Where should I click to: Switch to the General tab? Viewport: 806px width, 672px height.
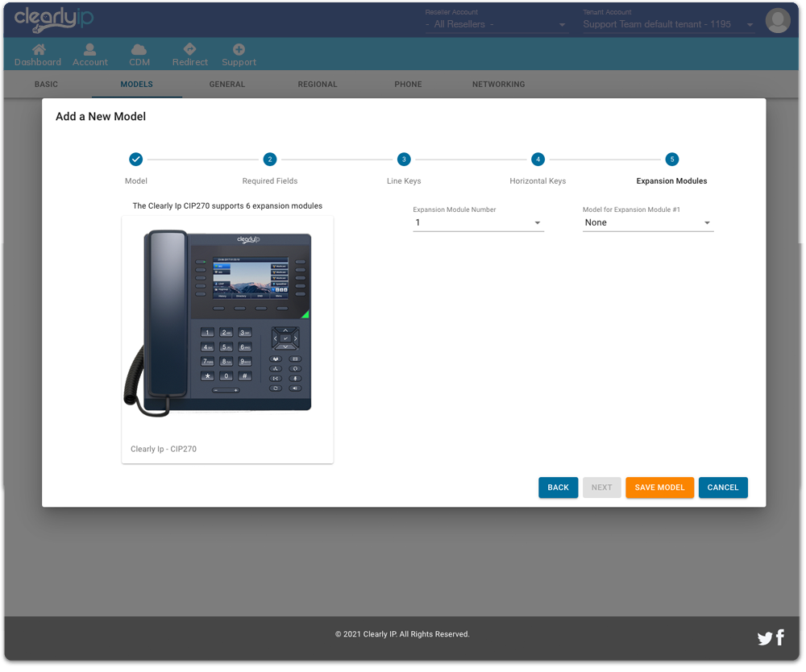coord(226,85)
